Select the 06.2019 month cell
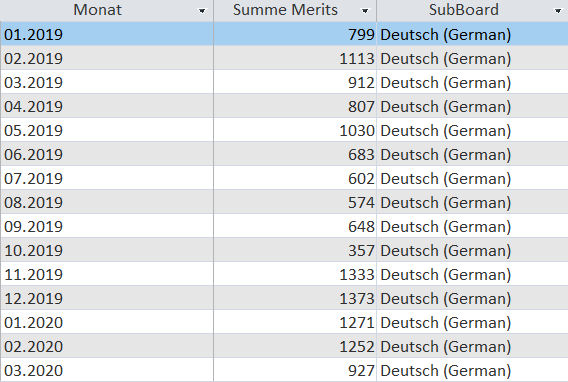The height and width of the screenshot is (382, 568). tap(107, 154)
